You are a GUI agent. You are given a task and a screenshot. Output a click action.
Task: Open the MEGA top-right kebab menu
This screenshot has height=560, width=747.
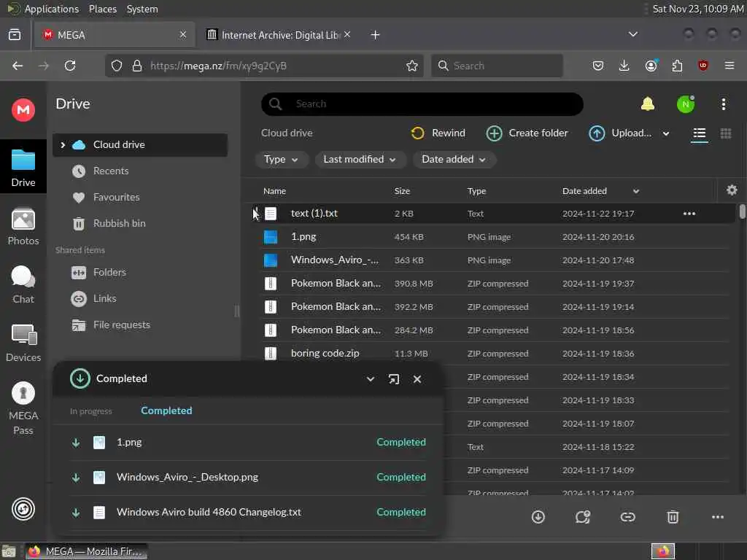723,104
